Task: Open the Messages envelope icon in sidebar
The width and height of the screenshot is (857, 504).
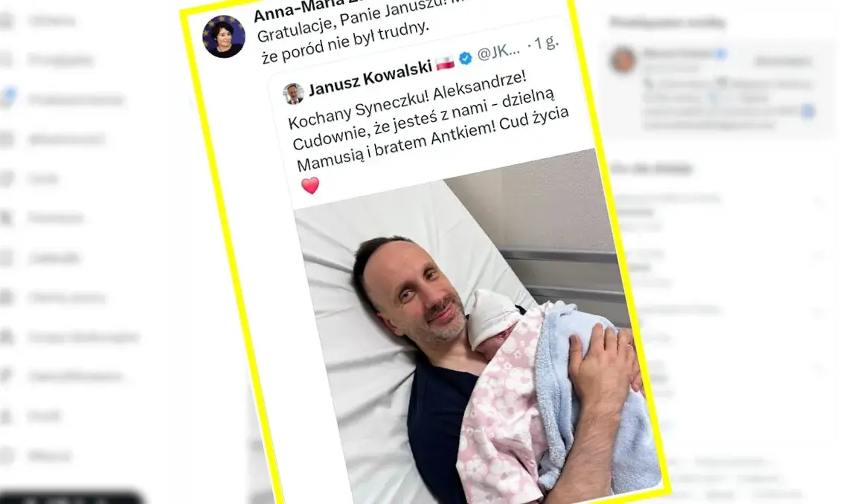Action: [x=5, y=139]
